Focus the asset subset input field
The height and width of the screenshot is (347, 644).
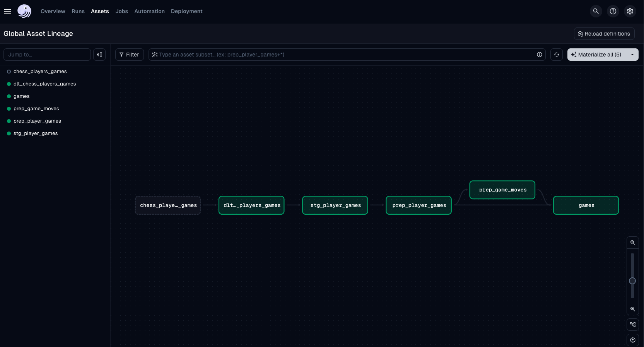coord(347,55)
